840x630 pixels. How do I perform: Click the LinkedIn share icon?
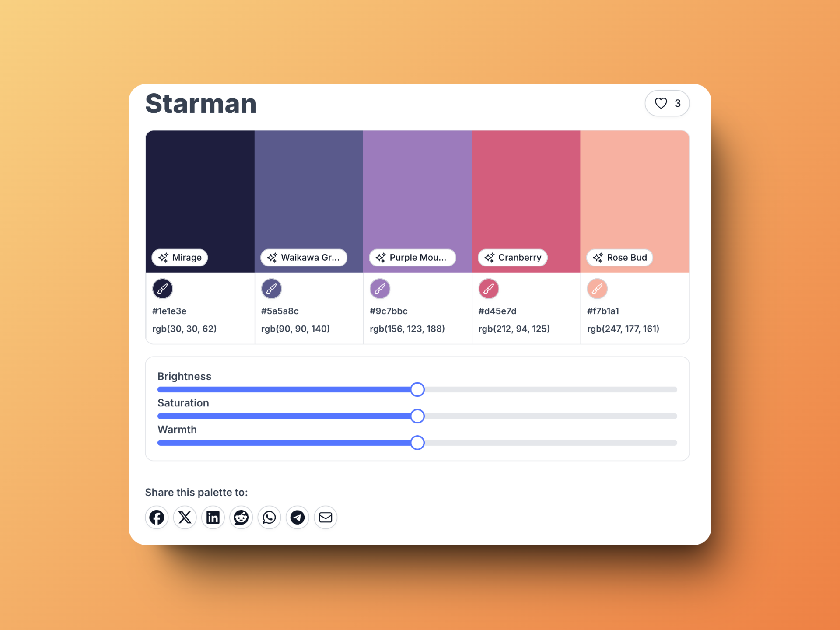click(213, 517)
